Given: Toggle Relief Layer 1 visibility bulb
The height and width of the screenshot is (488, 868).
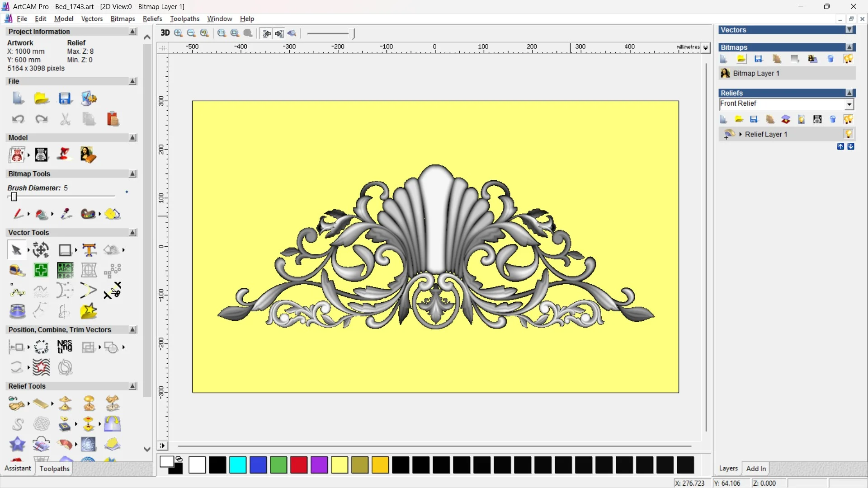Looking at the screenshot, I should pyautogui.click(x=848, y=134).
